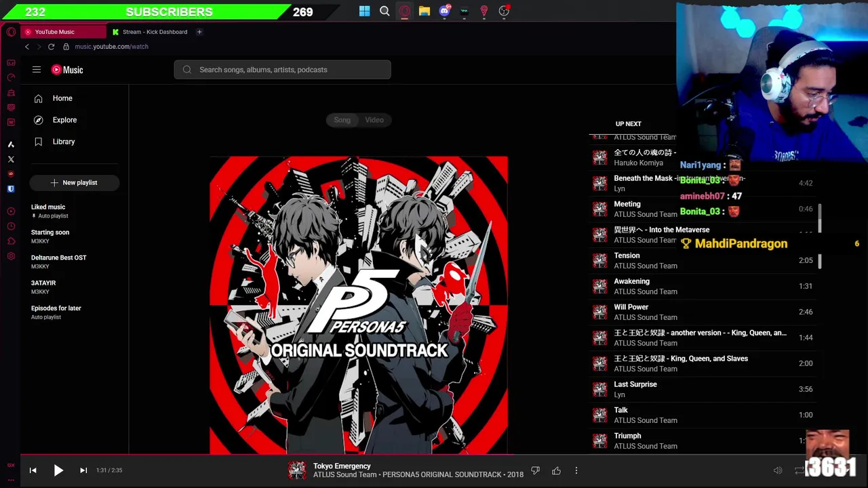The image size is (868, 488).
Task: Create a New playlist
Action: pyautogui.click(x=75, y=182)
